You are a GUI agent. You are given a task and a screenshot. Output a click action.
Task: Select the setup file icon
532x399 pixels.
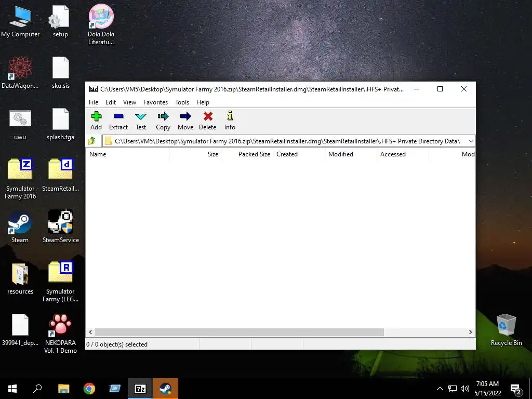click(x=60, y=21)
